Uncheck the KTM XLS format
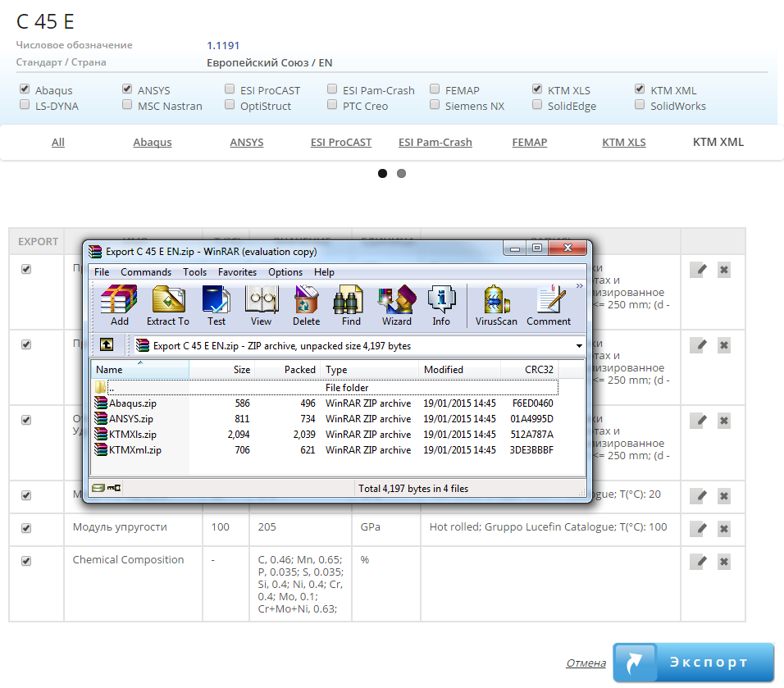The width and height of the screenshot is (784, 688). 537,89
